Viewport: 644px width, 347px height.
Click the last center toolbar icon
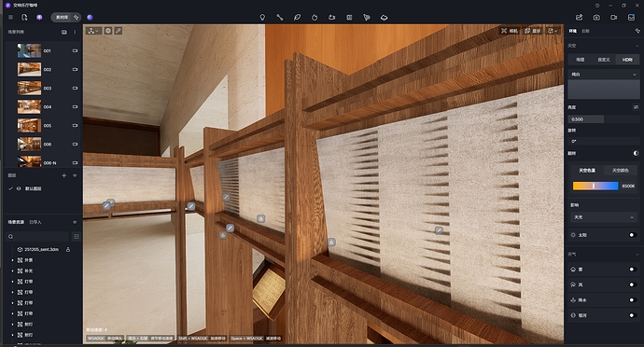pos(384,17)
